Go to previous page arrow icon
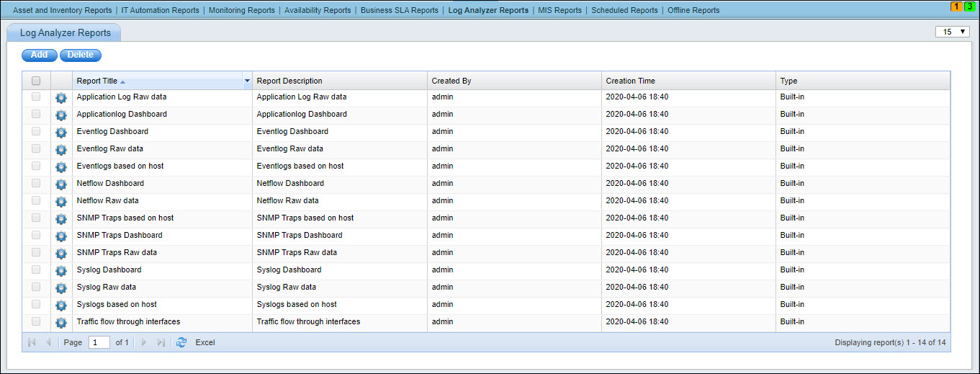This screenshot has height=374, width=980. pyautogui.click(x=48, y=342)
